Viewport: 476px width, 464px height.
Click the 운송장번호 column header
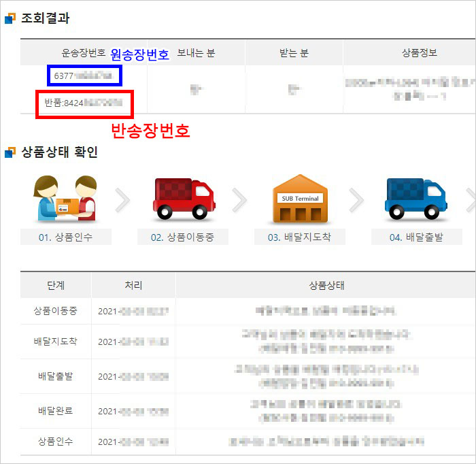point(84,53)
